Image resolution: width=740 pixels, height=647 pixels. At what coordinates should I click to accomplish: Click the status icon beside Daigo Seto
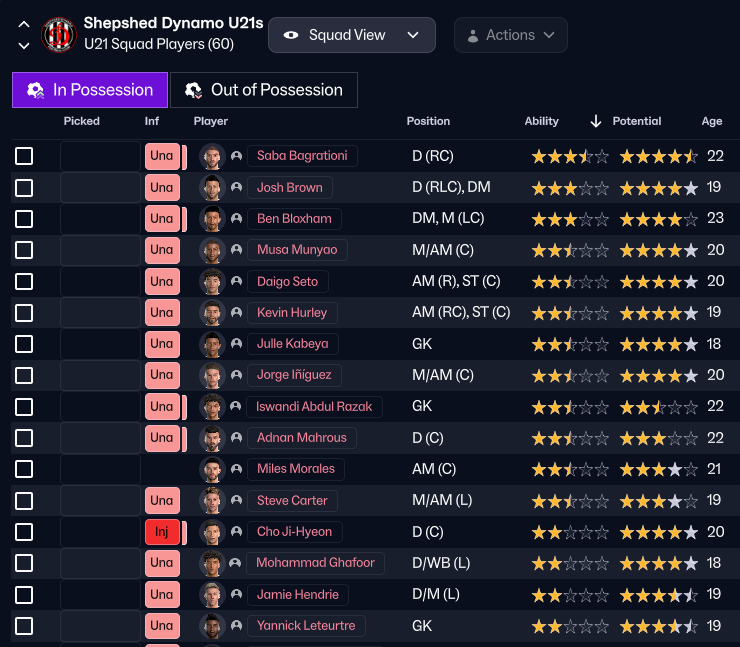tap(236, 281)
